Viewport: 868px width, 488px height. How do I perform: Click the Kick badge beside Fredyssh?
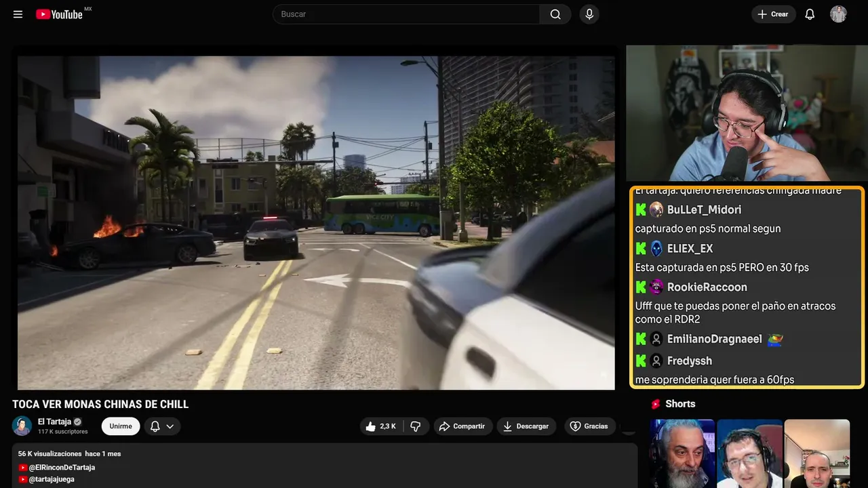641,361
